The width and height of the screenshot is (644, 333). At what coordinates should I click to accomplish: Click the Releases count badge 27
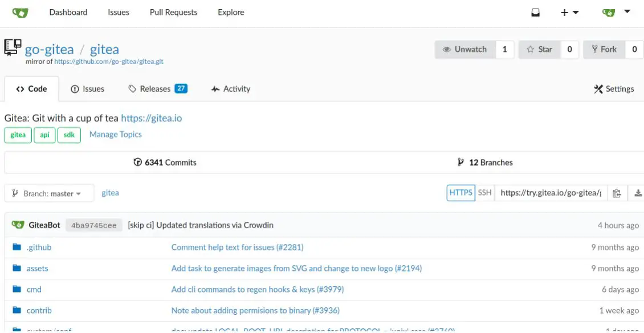pos(181,88)
